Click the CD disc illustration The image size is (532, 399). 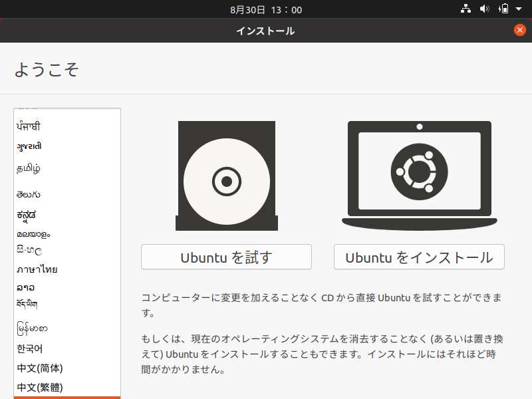coord(227,176)
